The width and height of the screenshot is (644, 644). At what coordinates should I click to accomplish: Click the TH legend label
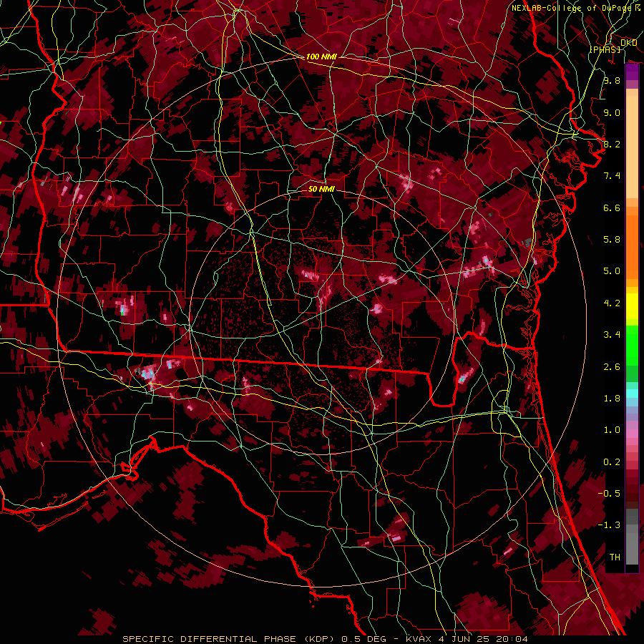pos(615,557)
